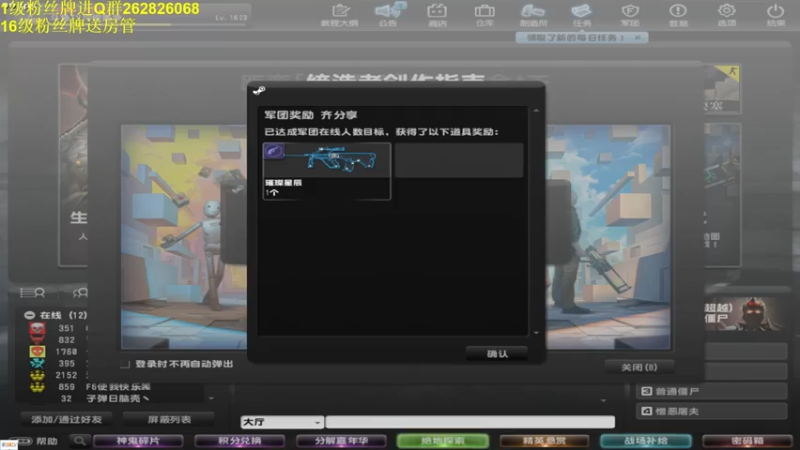Open the green 绝地探索 button
The image size is (800, 450).
point(442,441)
